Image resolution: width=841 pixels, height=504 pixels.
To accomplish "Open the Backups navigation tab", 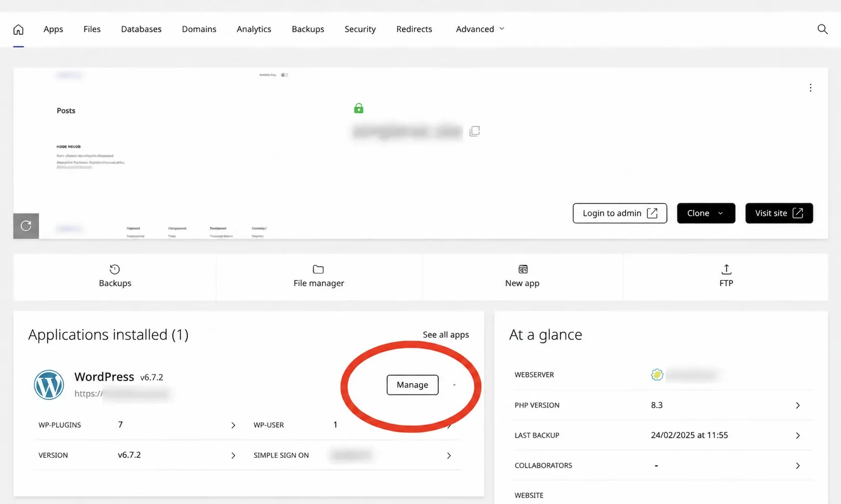I will pos(308,29).
